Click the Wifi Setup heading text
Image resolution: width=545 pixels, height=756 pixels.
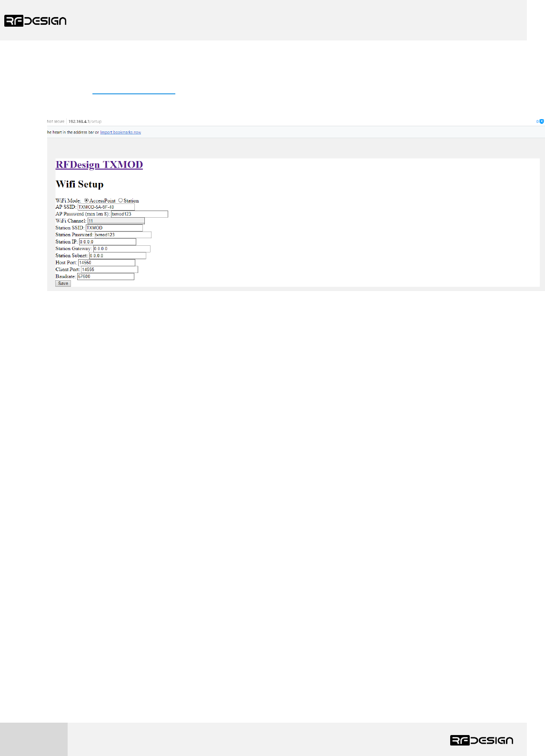click(80, 184)
